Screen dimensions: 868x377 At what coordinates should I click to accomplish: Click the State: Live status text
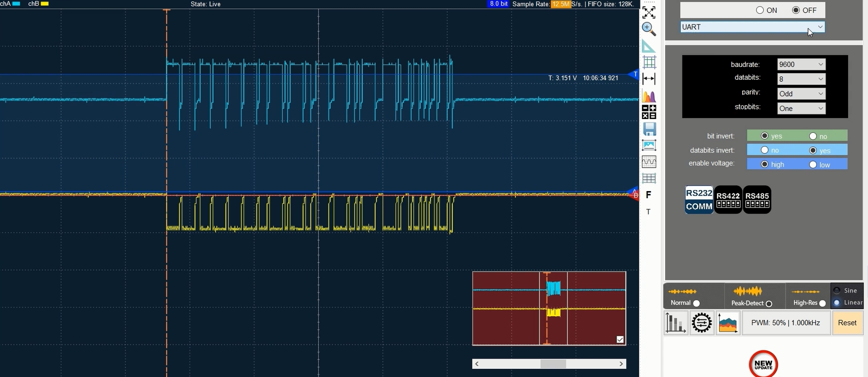pyautogui.click(x=205, y=4)
